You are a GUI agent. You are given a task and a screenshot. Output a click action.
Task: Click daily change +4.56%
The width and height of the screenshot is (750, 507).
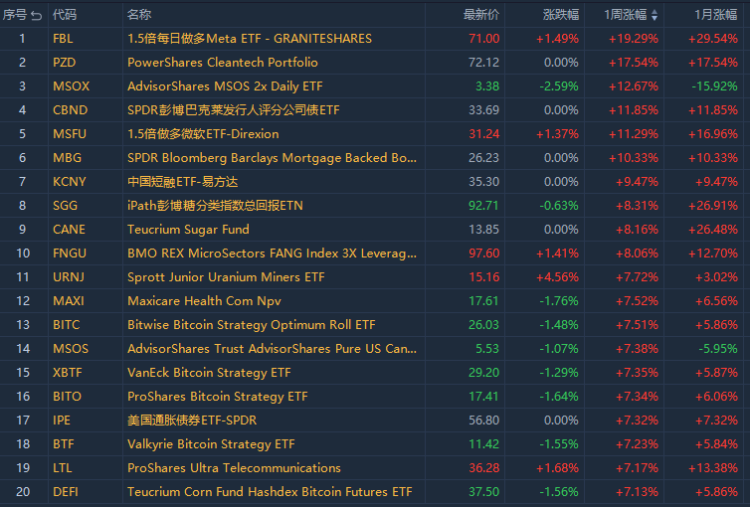coord(557,277)
